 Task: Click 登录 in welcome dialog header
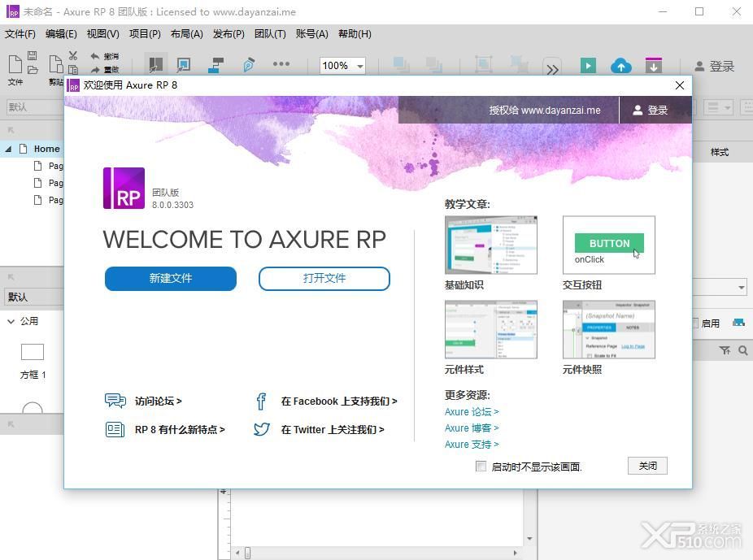pyautogui.click(x=650, y=111)
